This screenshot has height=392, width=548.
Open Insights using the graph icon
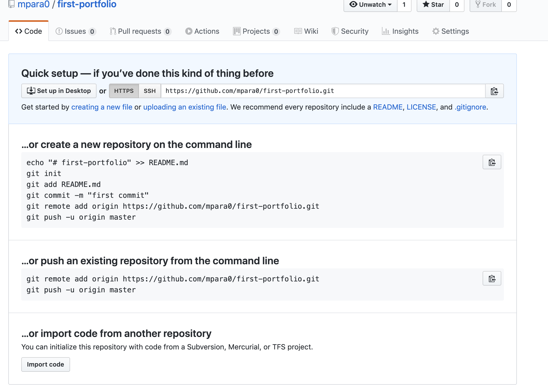[386, 31]
